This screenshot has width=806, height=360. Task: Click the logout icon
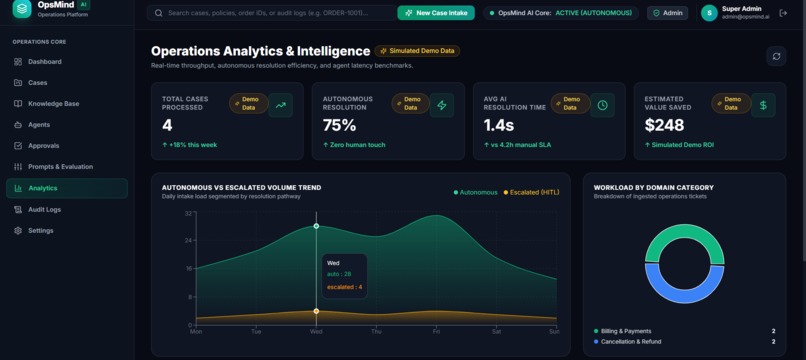(783, 13)
